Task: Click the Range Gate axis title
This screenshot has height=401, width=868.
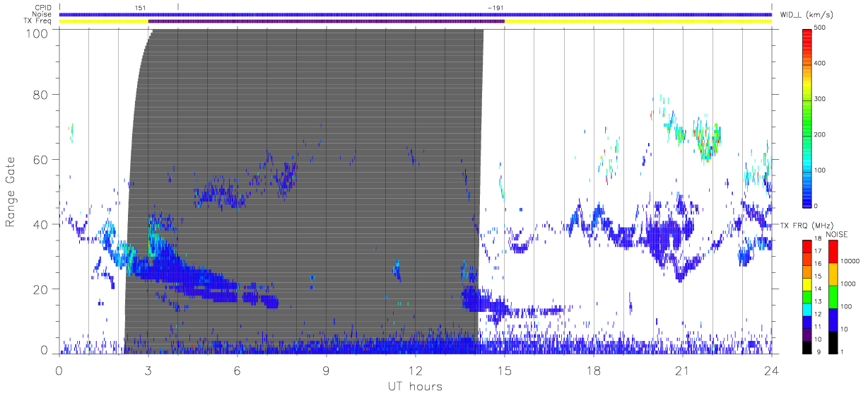Action: 11,191
